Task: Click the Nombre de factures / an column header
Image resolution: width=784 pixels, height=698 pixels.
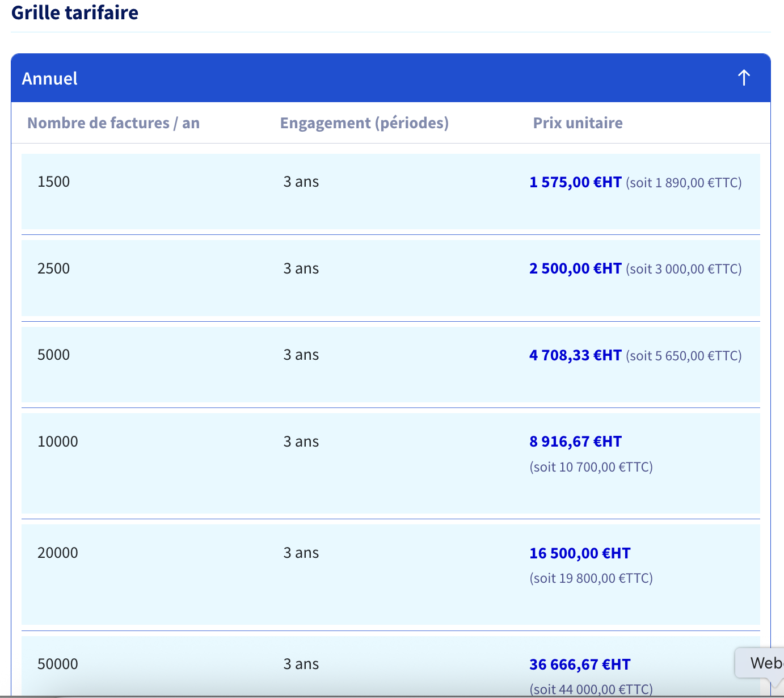Action: coord(113,123)
